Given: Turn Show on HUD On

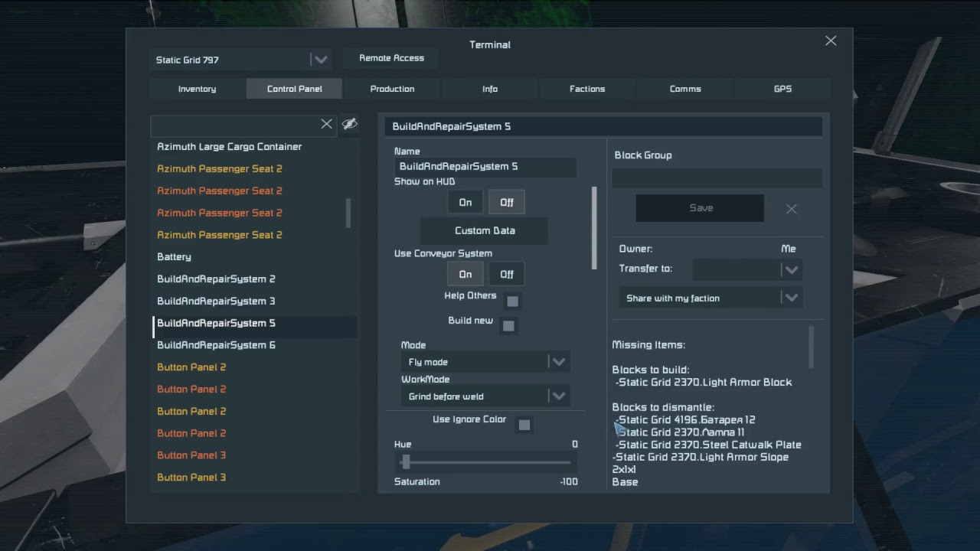Looking at the screenshot, I should 465,202.
